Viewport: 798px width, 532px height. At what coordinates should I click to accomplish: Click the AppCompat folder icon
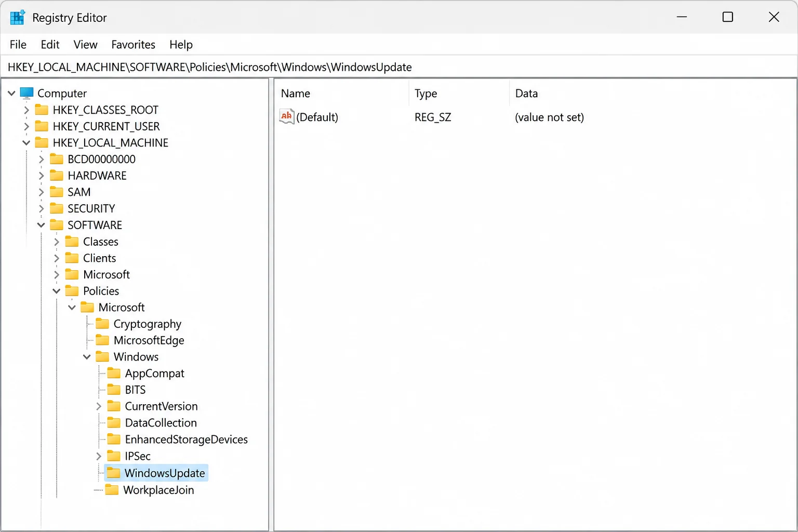(114, 373)
